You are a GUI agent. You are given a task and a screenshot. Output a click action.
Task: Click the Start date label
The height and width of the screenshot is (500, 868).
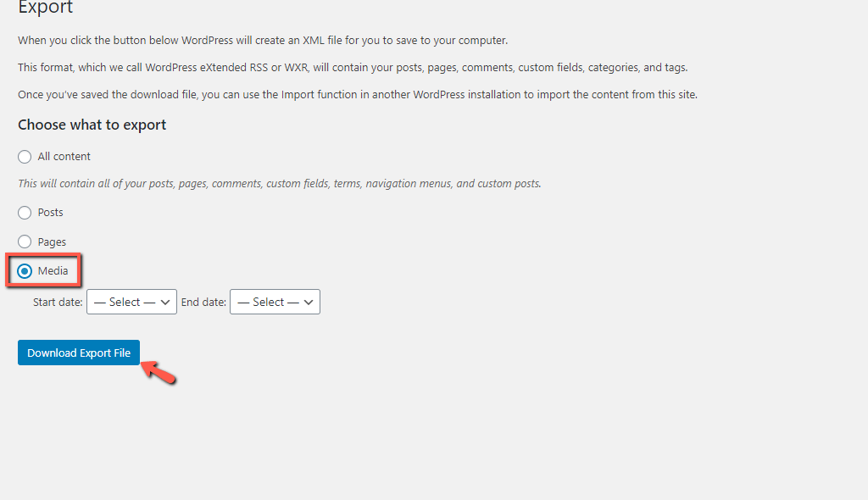pos(58,303)
